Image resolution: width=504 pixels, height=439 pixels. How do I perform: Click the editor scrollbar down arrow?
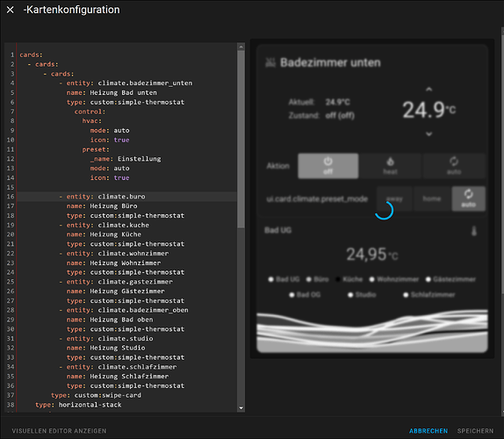[x=241, y=408]
